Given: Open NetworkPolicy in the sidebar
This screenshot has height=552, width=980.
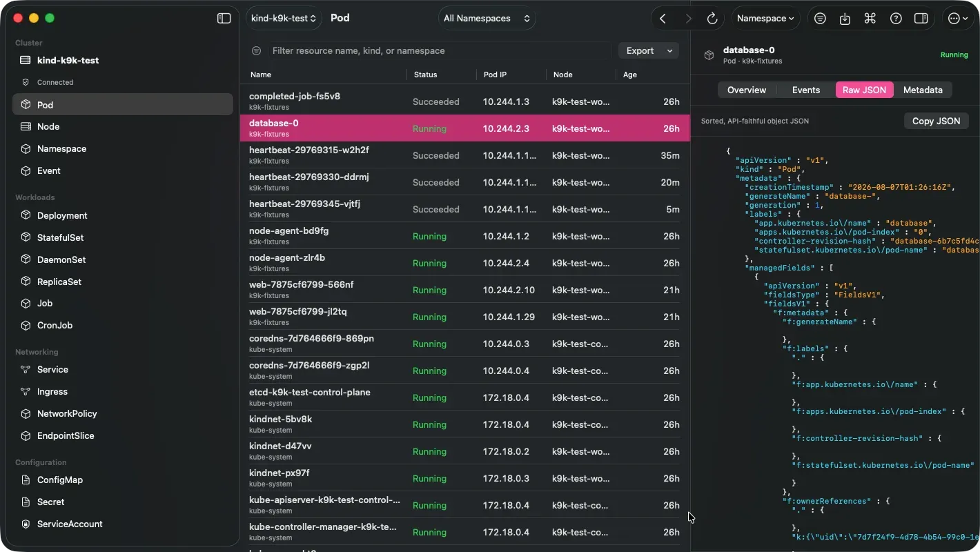Looking at the screenshot, I should coord(123,413).
